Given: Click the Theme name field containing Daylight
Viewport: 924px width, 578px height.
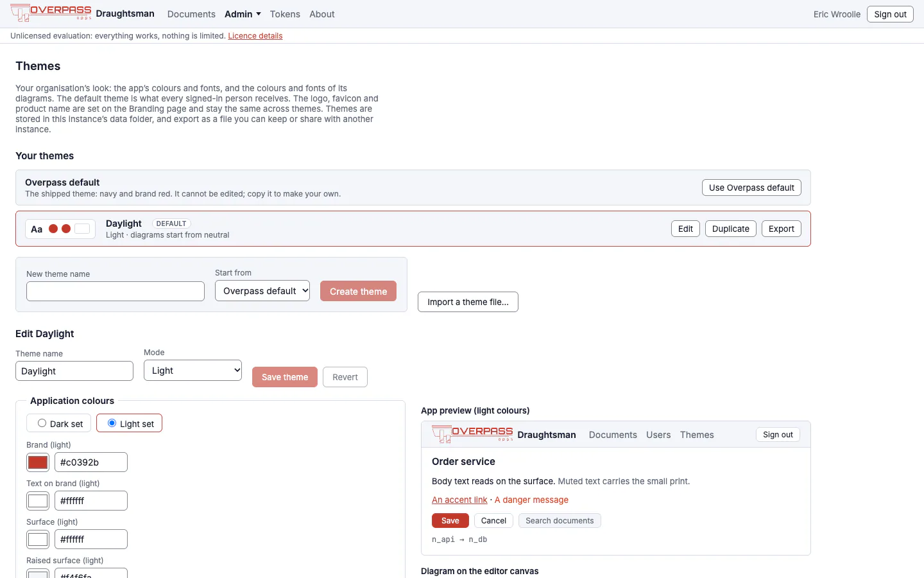Looking at the screenshot, I should pyautogui.click(x=74, y=371).
